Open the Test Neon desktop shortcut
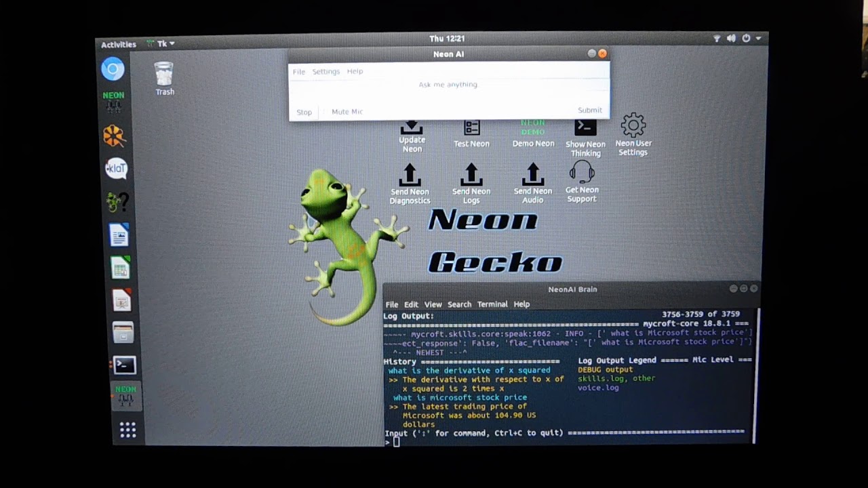This screenshot has width=868, height=488. [x=471, y=134]
